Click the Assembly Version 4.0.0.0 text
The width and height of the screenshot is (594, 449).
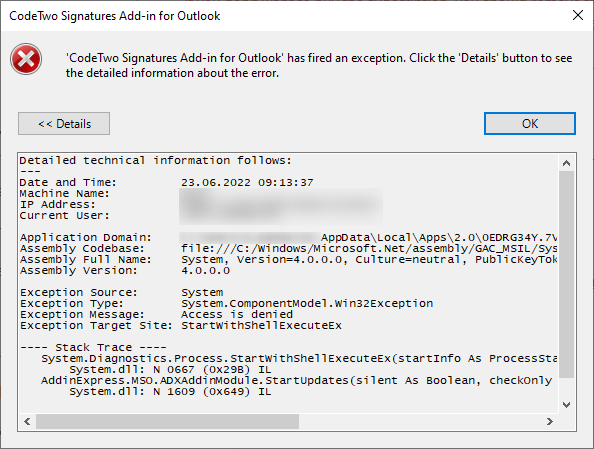205,271
